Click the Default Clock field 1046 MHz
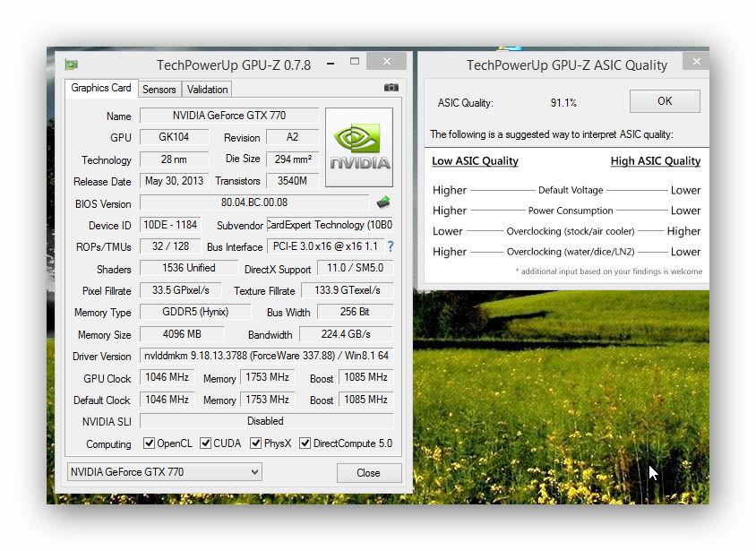This screenshot has height=551, width=756. 167,400
